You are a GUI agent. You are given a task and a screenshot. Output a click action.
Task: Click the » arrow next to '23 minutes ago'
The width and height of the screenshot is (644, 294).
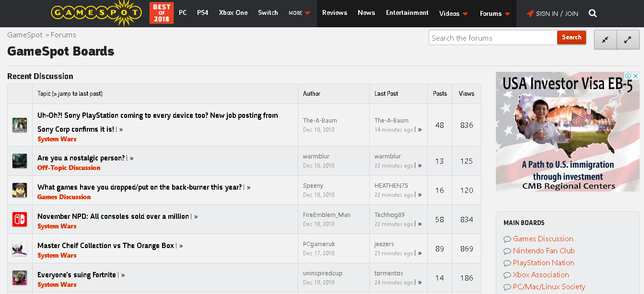[x=420, y=253]
